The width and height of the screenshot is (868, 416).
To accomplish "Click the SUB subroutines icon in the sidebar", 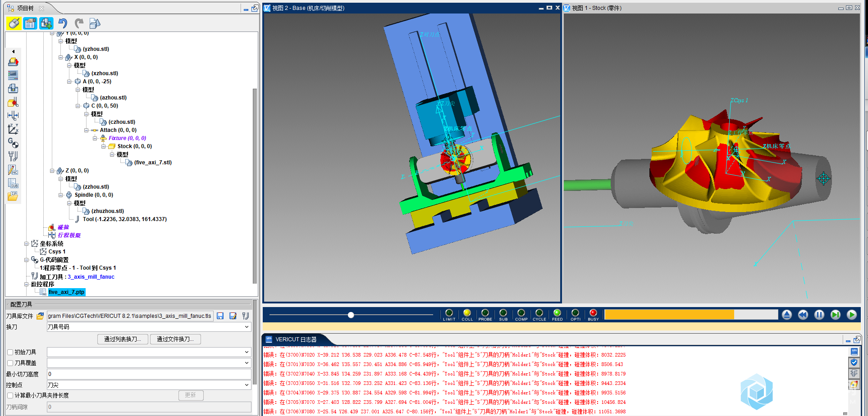I will point(13,183).
